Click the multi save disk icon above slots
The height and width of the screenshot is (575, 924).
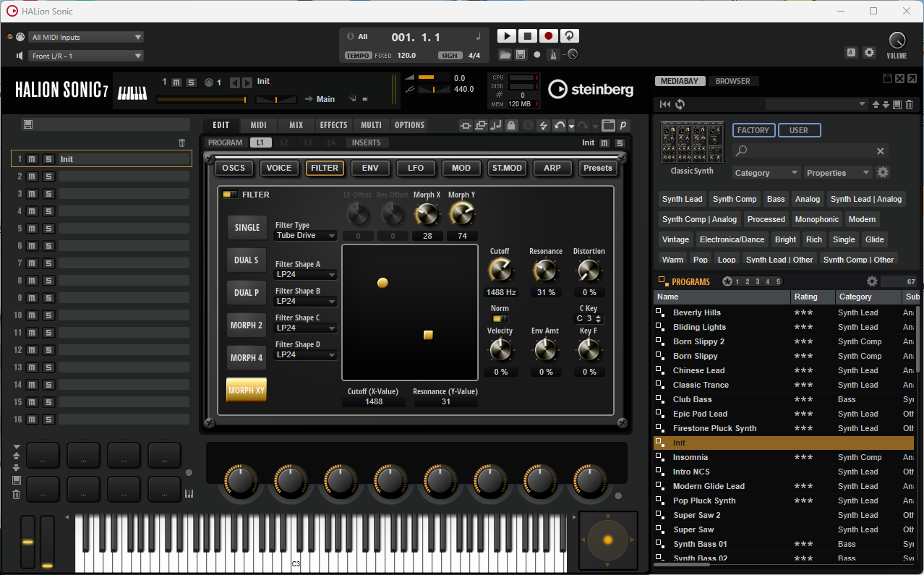pos(27,124)
